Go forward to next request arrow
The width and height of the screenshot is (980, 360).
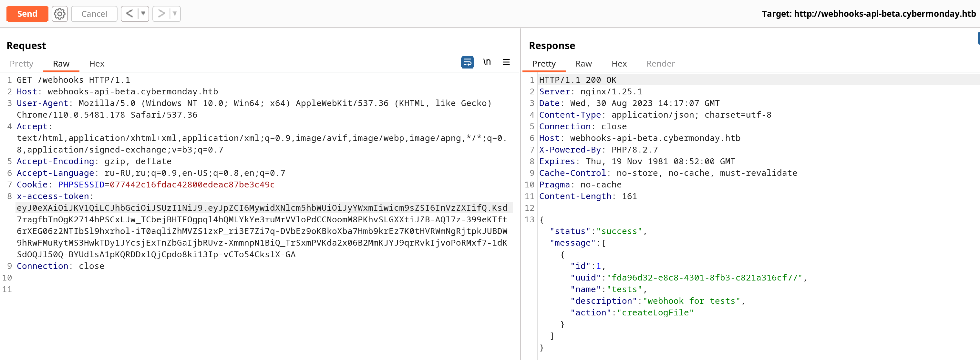click(x=161, y=14)
